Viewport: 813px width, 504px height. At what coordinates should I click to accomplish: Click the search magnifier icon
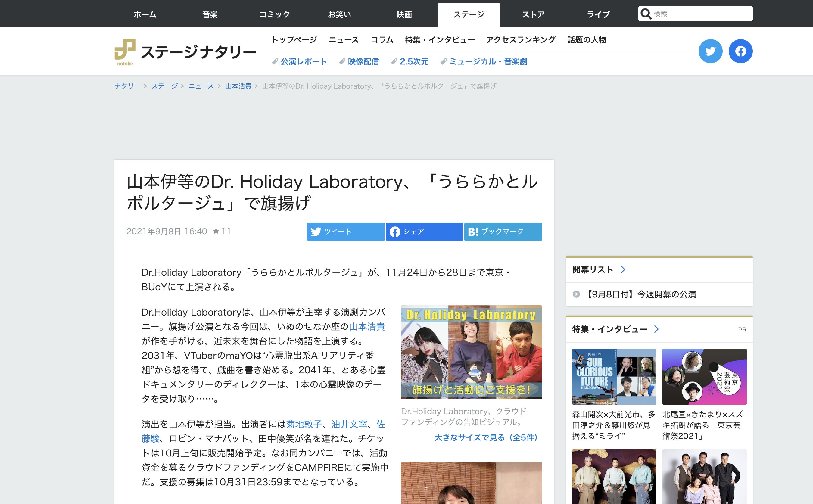point(646,14)
